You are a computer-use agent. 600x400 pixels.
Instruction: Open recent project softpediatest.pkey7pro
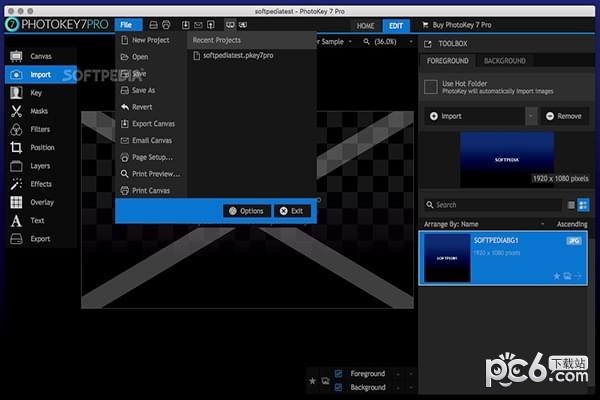[x=233, y=56]
